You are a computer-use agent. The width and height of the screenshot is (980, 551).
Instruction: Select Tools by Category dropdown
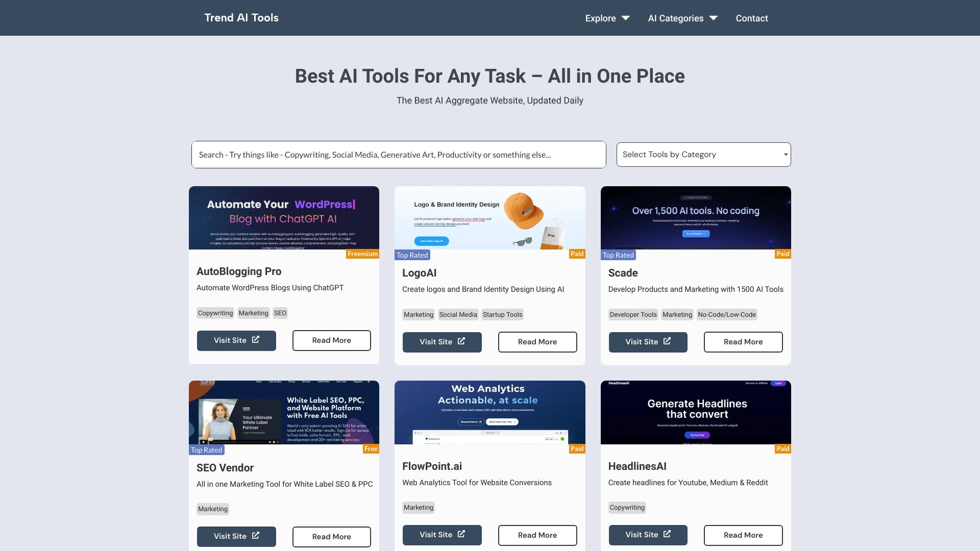(703, 154)
